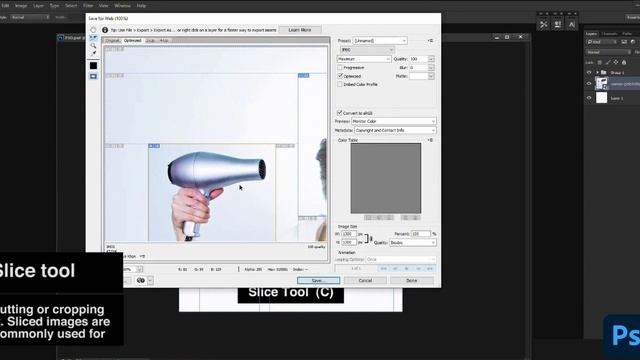The image size is (640, 360).
Task: Open the Preset dropdown
Action: (380, 41)
